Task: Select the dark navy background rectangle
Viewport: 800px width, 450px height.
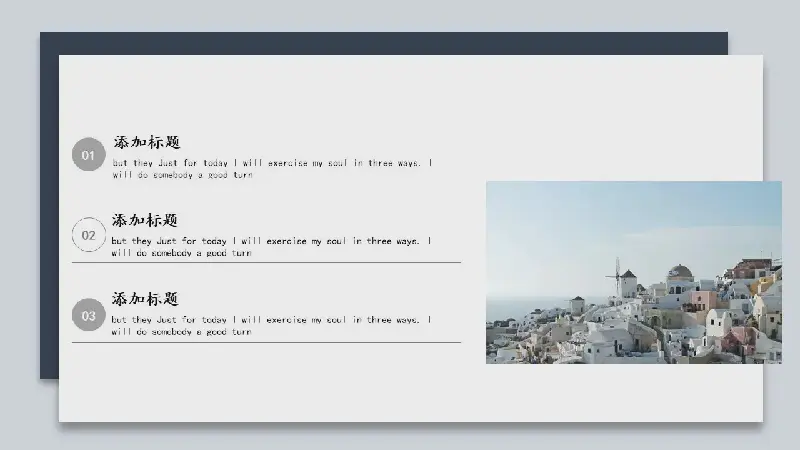Action: point(48,200)
